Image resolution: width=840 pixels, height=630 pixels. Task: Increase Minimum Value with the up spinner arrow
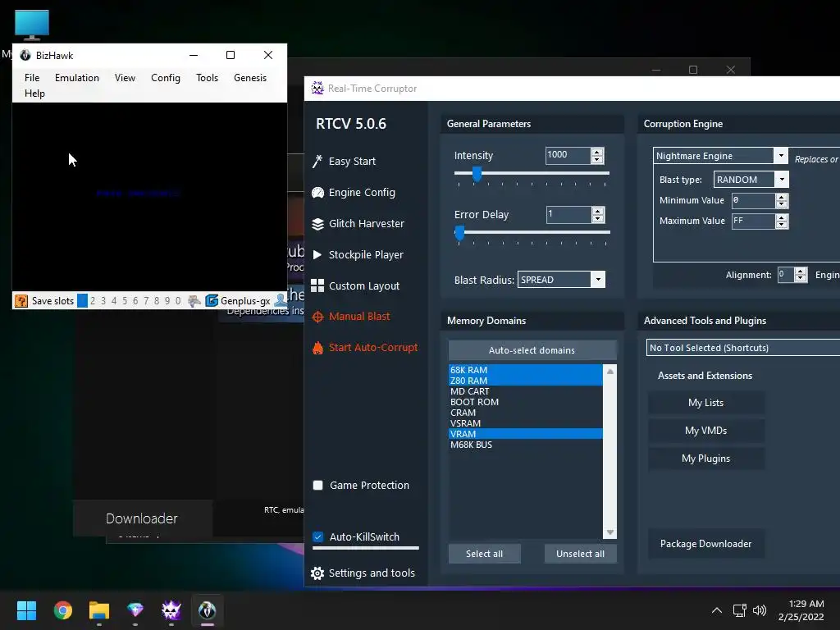(x=782, y=197)
